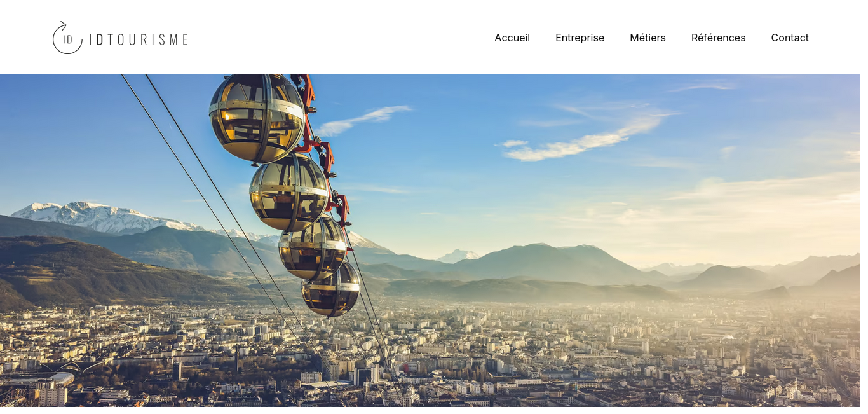Click the topmost cable car bubble
Image resolution: width=868 pixels, height=414 pixels.
(x=257, y=118)
